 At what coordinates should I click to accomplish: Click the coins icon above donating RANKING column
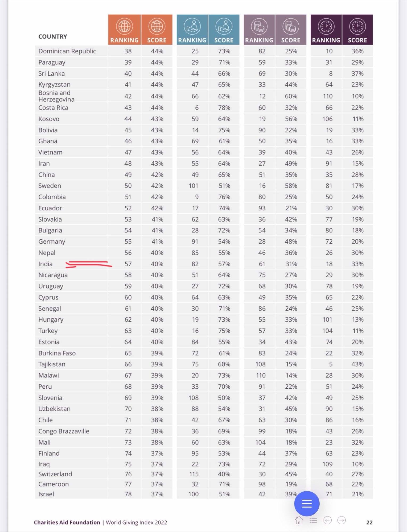coord(259,26)
